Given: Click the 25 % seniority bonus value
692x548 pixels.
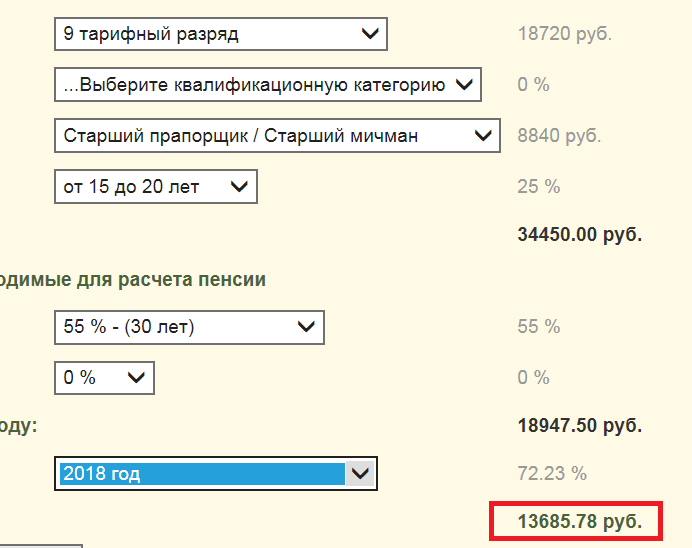Looking at the screenshot, I should 539,186.
